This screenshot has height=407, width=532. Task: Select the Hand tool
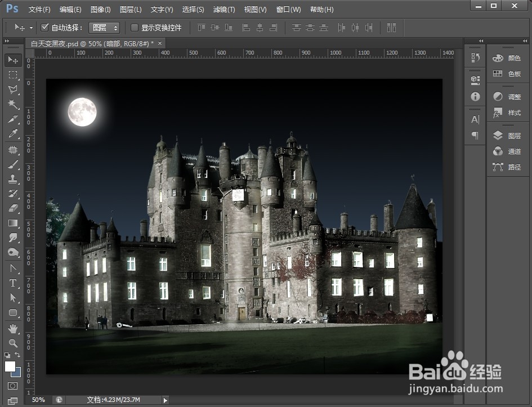[x=13, y=328]
